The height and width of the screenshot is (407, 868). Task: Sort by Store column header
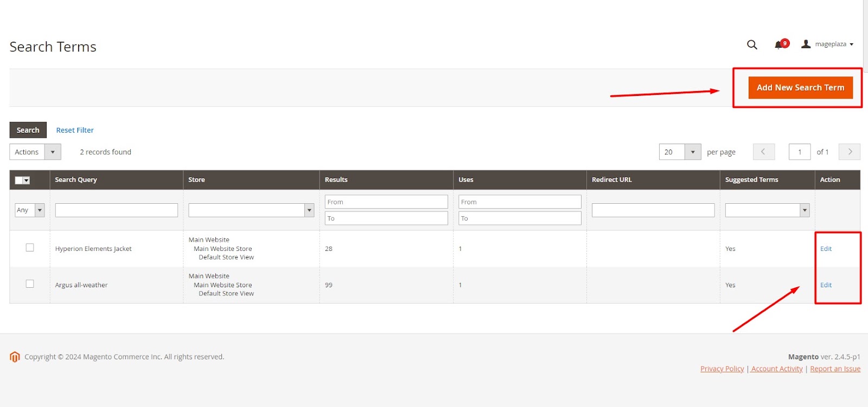(196, 180)
